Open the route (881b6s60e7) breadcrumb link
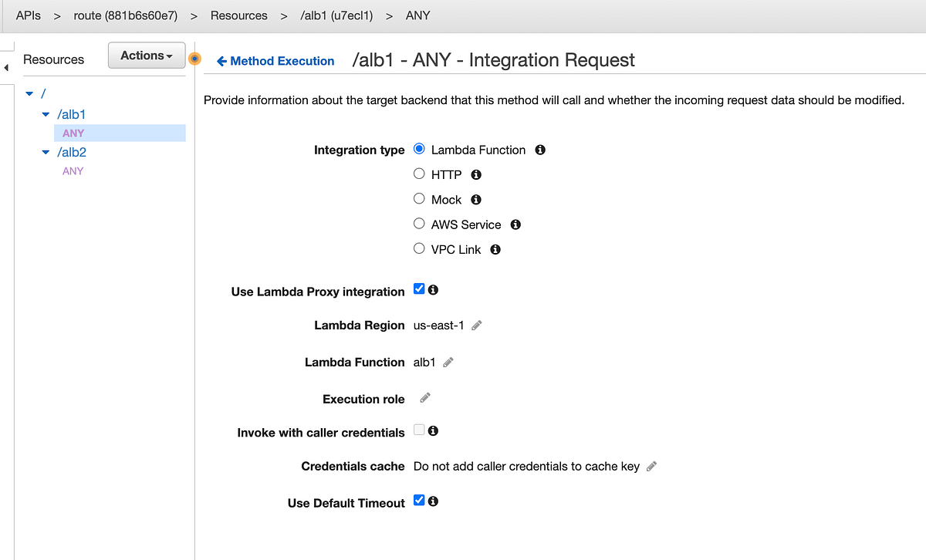This screenshot has height=560, width=926. click(125, 15)
